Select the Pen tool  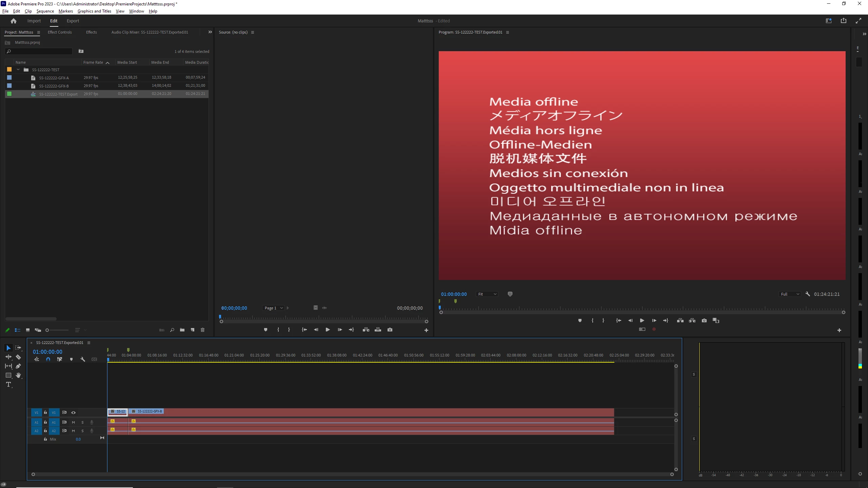tap(18, 366)
